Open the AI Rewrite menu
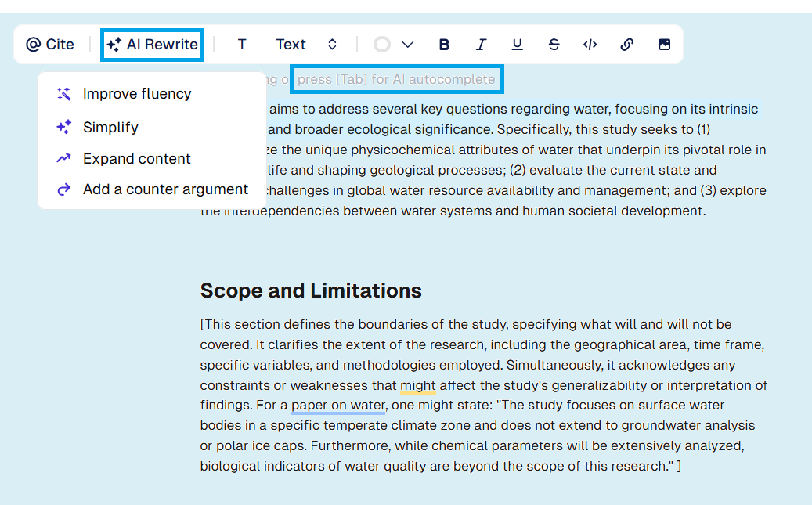This screenshot has height=505, width=812. pyautogui.click(x=152, y=45)
